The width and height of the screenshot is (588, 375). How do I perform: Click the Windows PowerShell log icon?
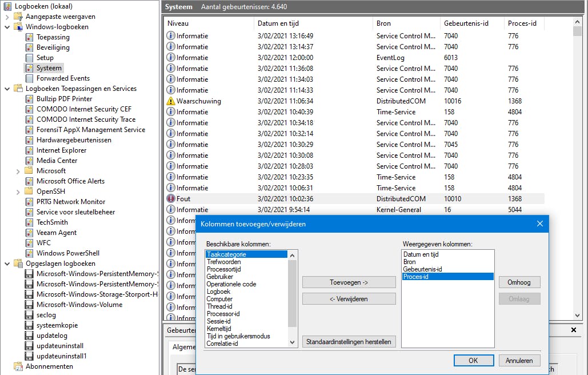point(29,253)
